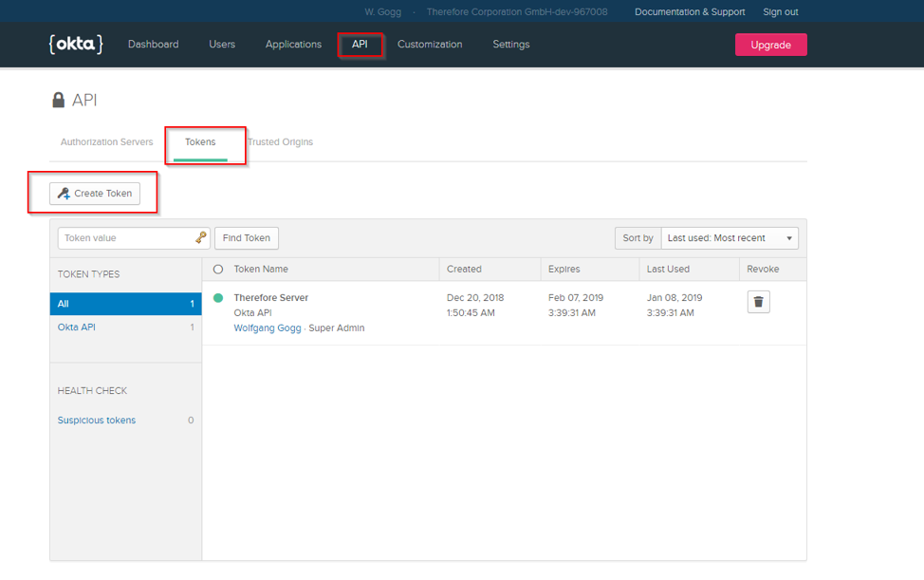Select the radio button beside Token Name
Image resolution: width=924 pixels, height=580 pixels.
click(218, 270)
